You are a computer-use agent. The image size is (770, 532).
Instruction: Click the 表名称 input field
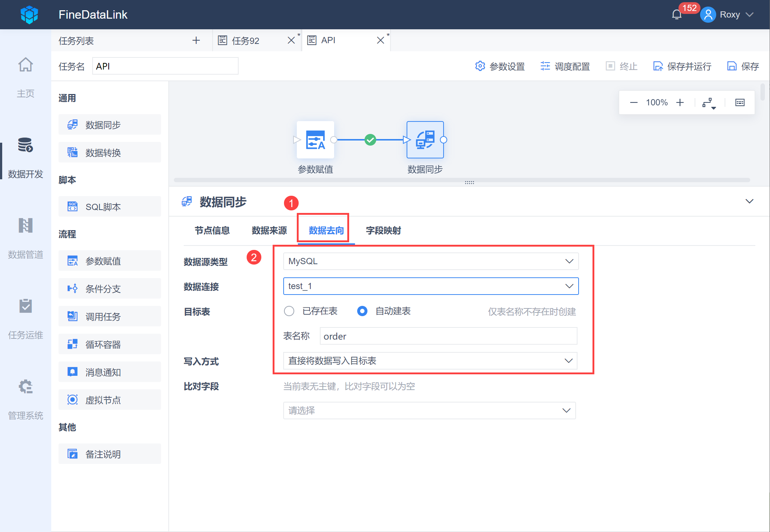tap(448, 336)
